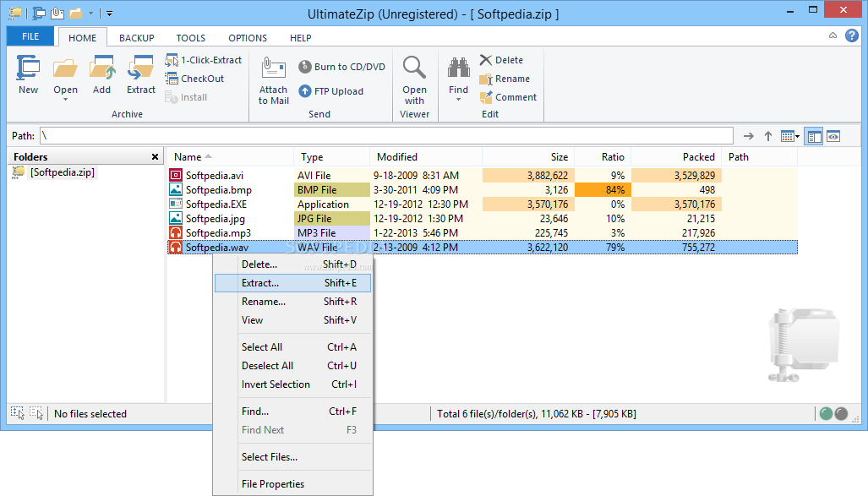Switch to the OPTIONS tab
Viewport: 868px width, 496px height.
(248, 38)
